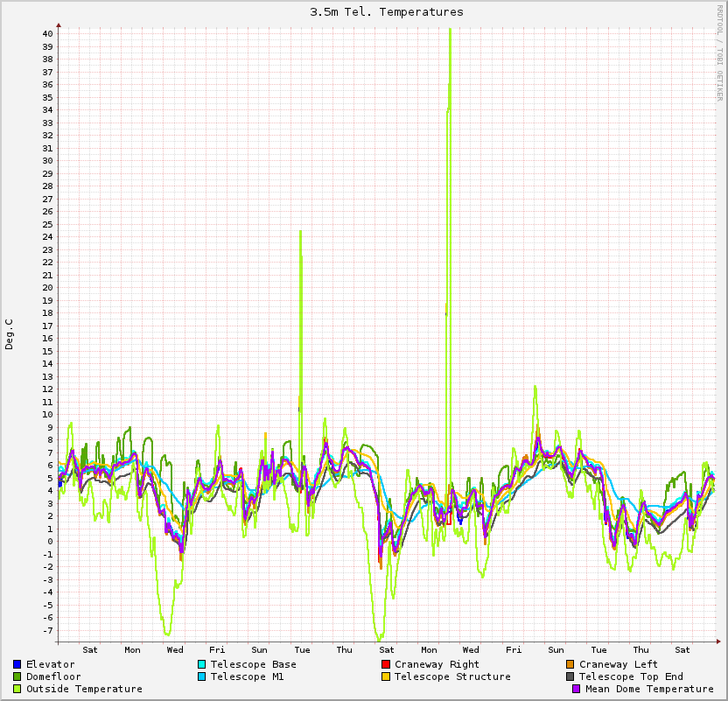Click the cyan Telescope Base legend swatch
This screenshot has width=728, height=701.
pyautogui.click(x=202, y=664)
